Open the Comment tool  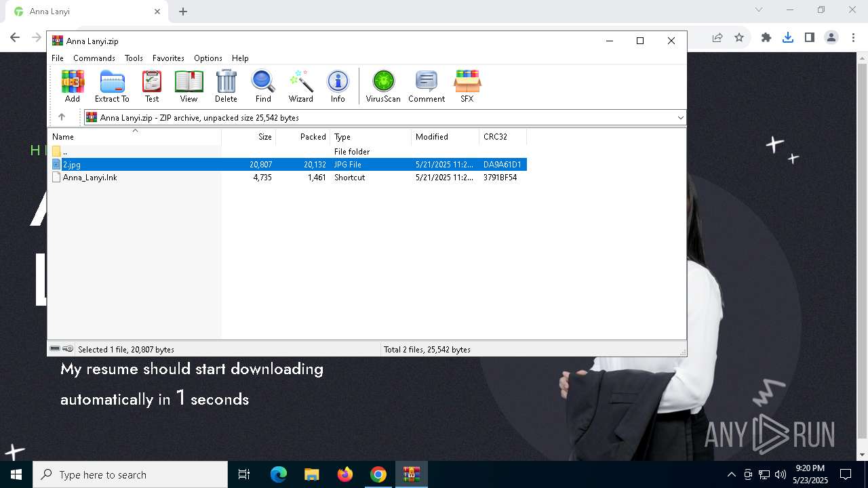427,86
